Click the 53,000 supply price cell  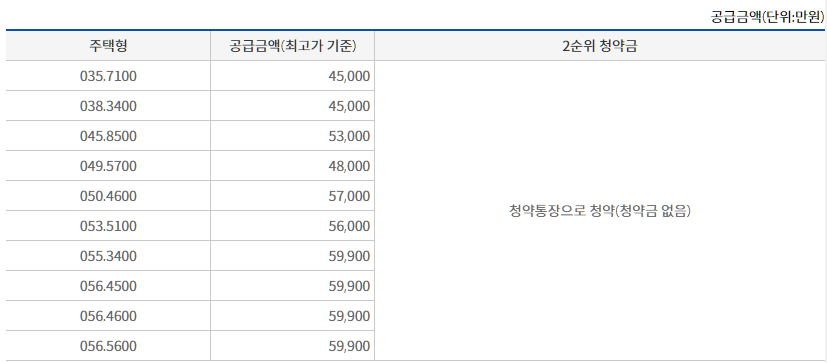(292, 136)
